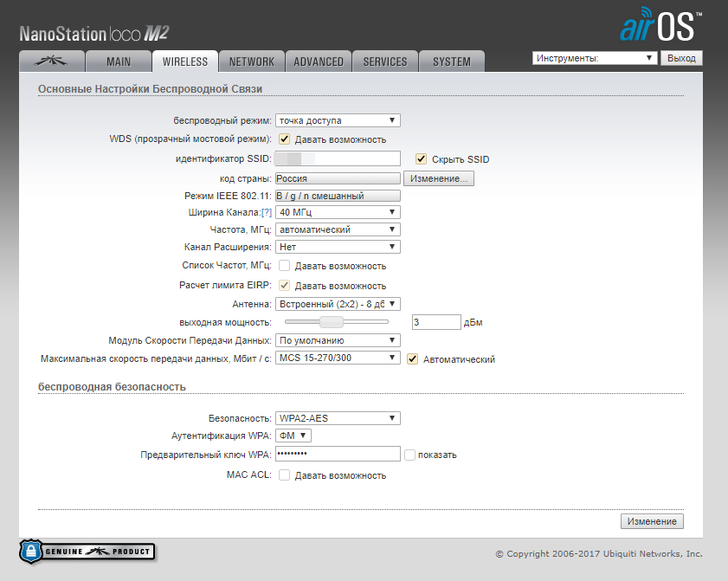Click the SSID input field
The image size is (728, 581).
point(338,158)
